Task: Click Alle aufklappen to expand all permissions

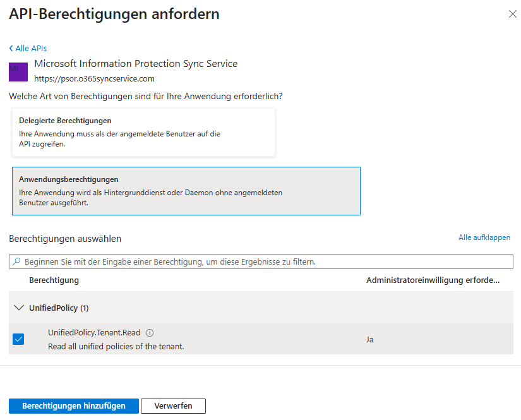Action: coord(485,237)
